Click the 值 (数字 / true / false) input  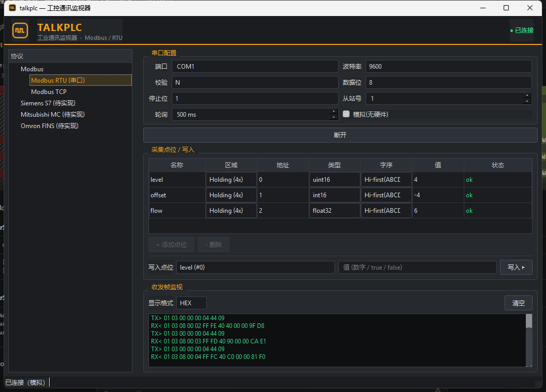tap(417, 267)
